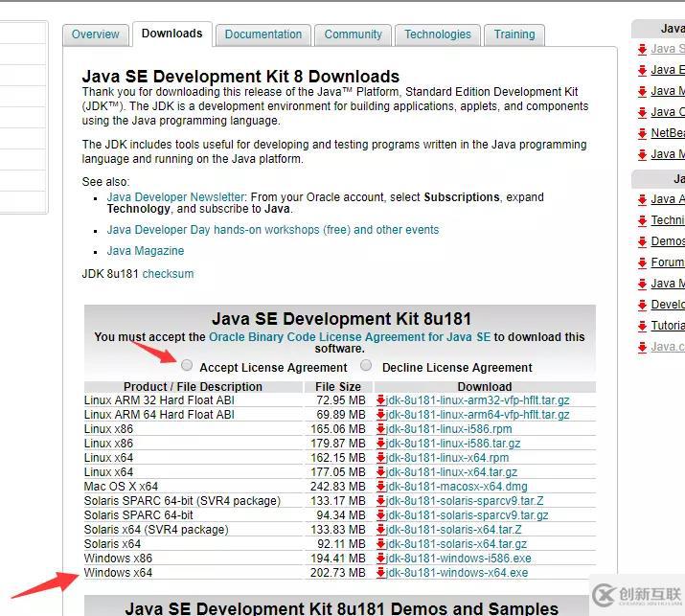Click download arrow icon for Linux ARM 64
Image resolution: width=685 pixels, height=616 pixels.
pyautogui.click(x=381, y=415)
